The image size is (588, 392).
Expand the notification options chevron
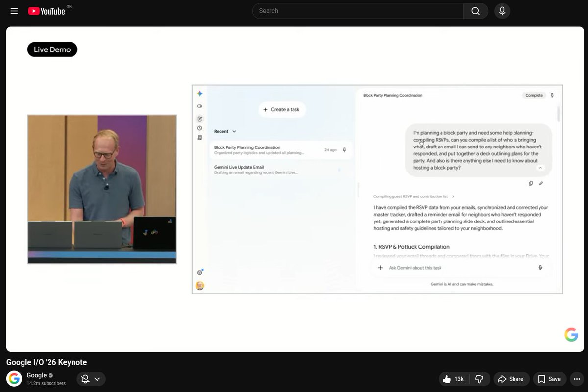[97, 379]
